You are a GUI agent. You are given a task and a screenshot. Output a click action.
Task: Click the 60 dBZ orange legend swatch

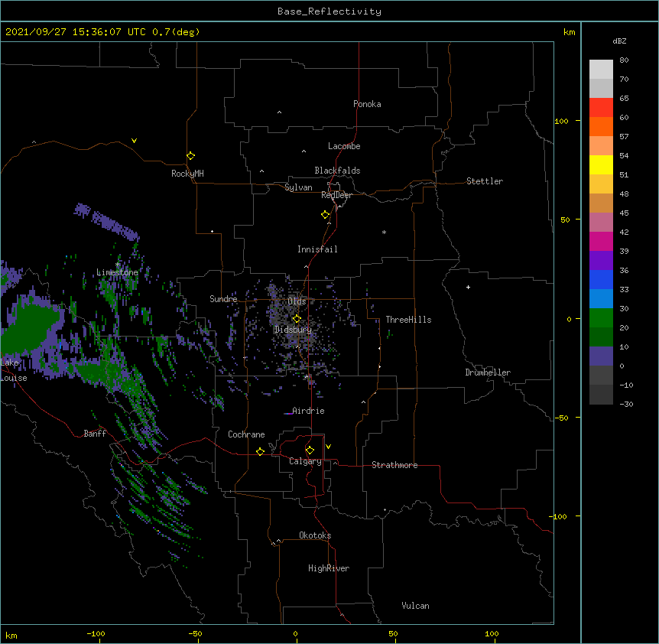pos(601,126)
